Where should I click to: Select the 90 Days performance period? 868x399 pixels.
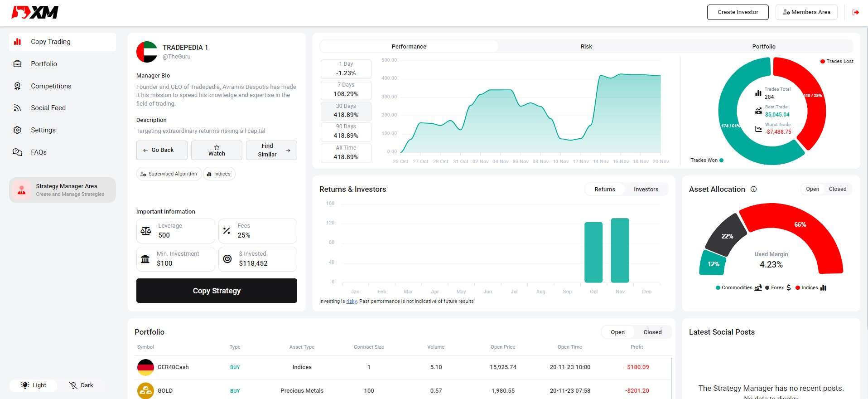tap(346, 131)
